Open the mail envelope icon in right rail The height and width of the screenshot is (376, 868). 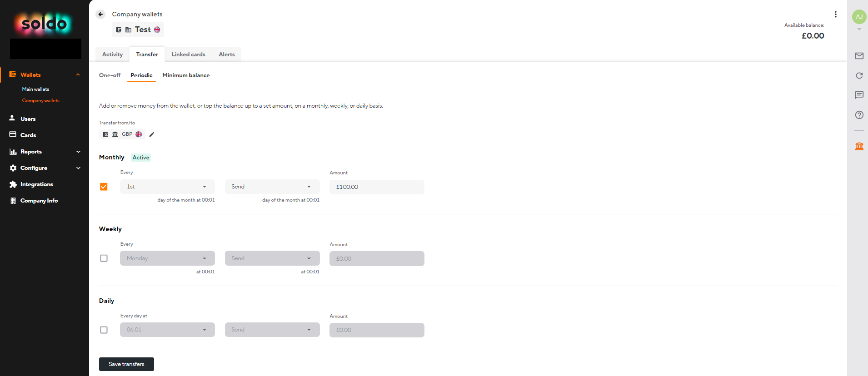859,56
